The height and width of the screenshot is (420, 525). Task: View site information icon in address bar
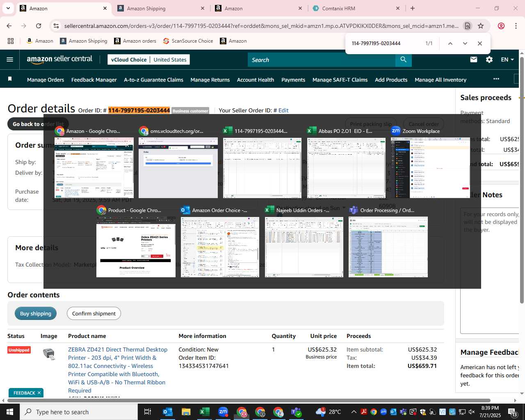tap(56, 26)
